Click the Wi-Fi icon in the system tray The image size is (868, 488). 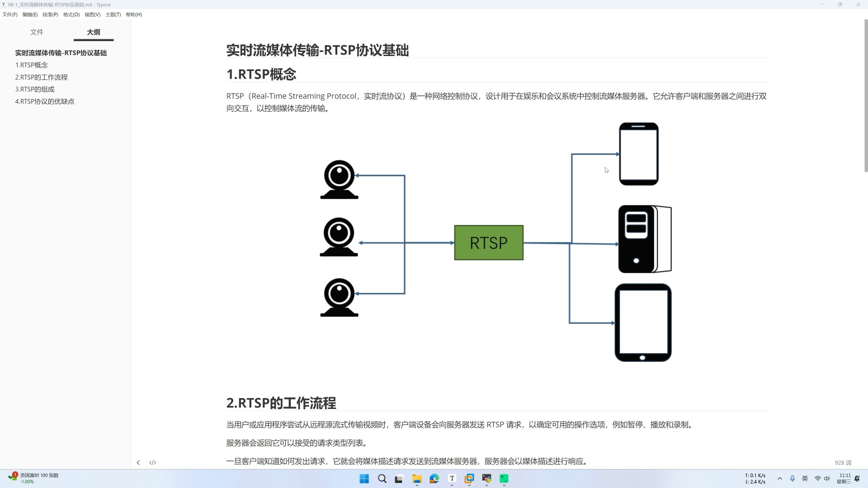816,479
